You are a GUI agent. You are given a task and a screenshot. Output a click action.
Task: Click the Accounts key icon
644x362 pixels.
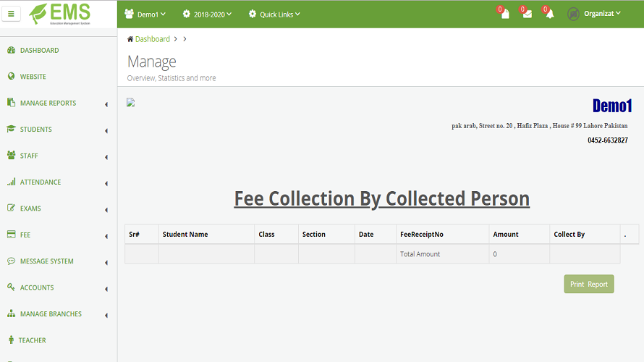coord(11,287)
